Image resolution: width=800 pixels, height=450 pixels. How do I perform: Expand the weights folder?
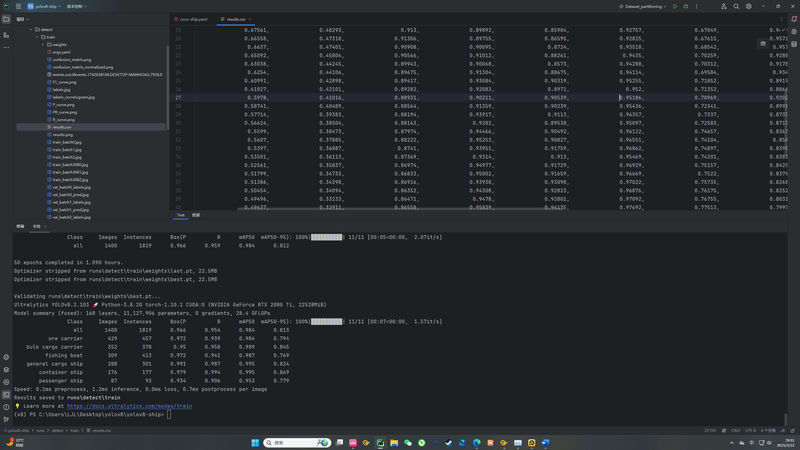click(43, 44)
